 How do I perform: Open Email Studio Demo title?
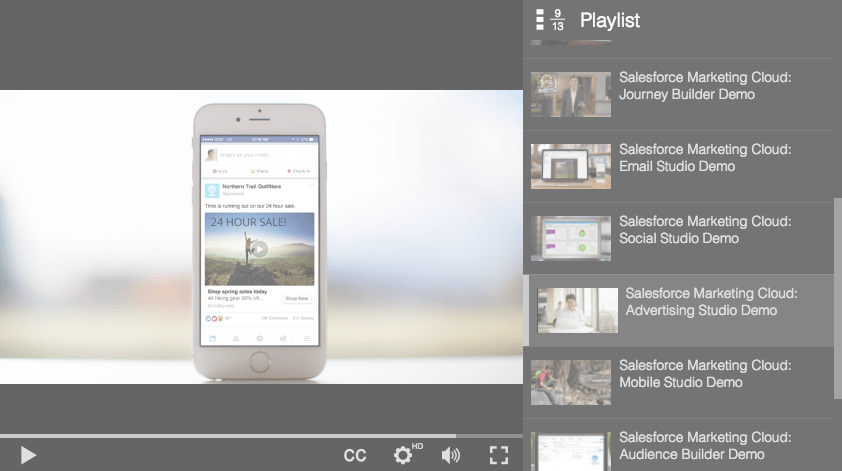coord(705,158)
